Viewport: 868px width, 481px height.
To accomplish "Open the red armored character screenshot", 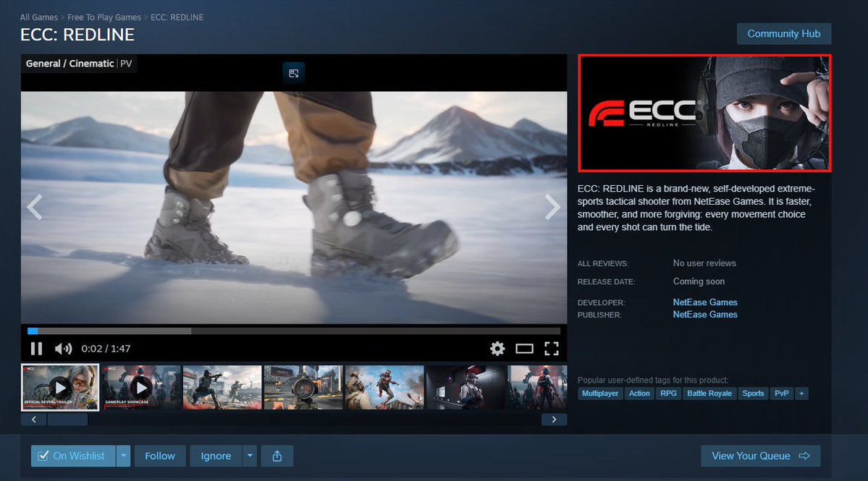I will pyautogui.click(x=384, y=388).
